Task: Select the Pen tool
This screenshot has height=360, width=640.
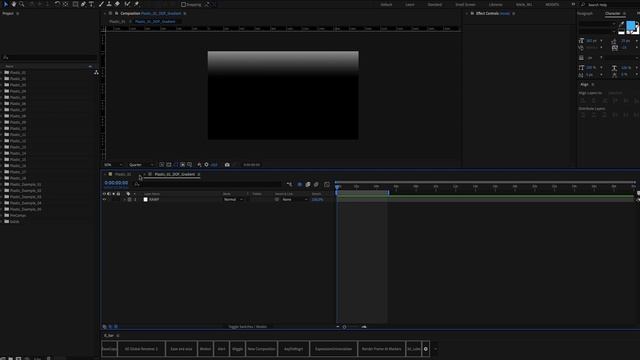Action: pos(84,4)
